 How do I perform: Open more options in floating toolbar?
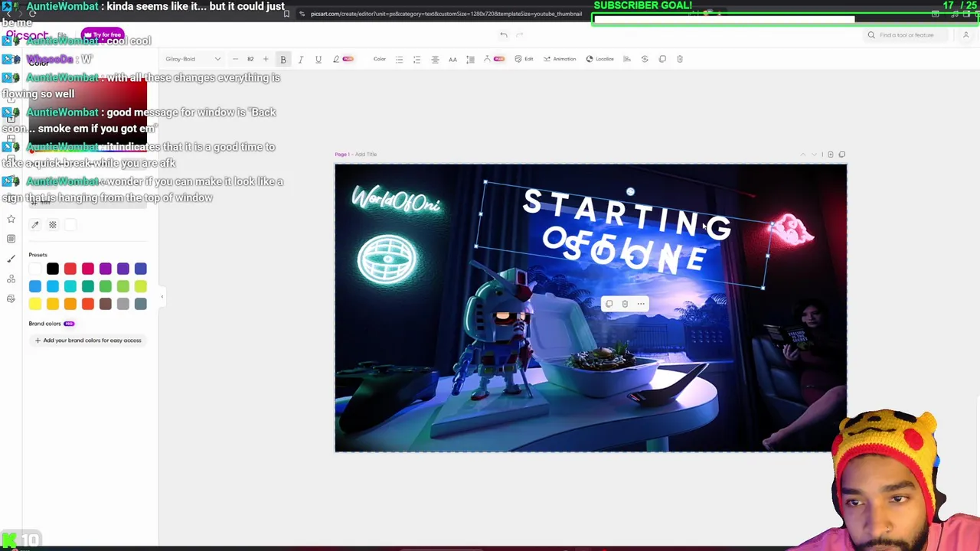tap(641, 304)
